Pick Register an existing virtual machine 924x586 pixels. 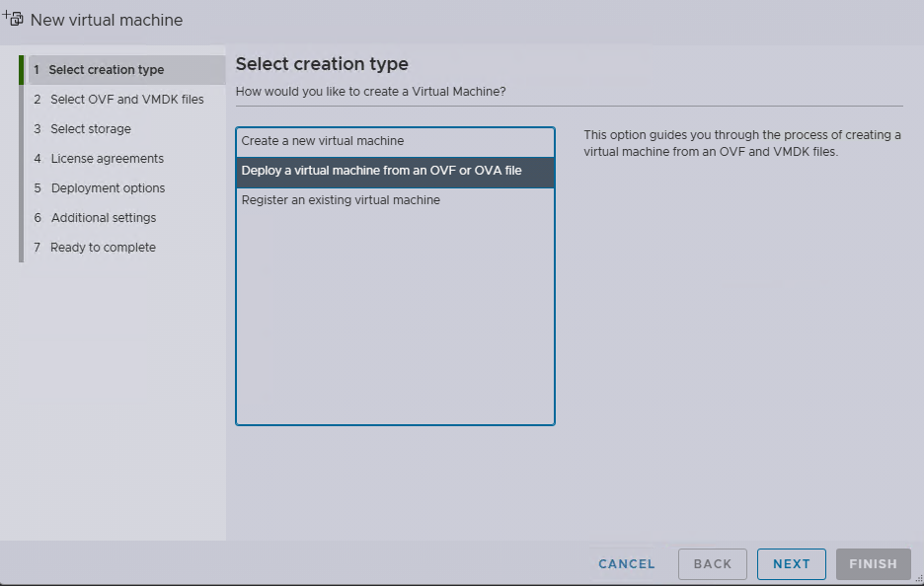pyautogui.click(x=341, y=200)
